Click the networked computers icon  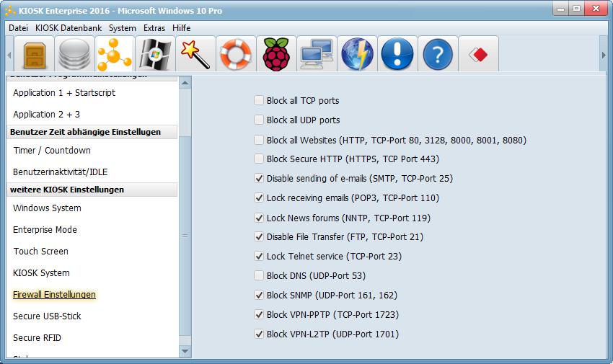point(317,54)
